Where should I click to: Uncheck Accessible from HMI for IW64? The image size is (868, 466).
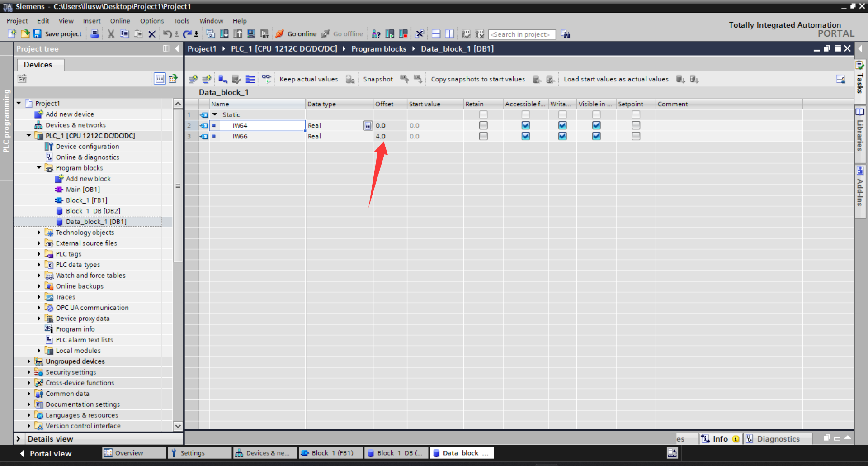[x=525, y=125]
